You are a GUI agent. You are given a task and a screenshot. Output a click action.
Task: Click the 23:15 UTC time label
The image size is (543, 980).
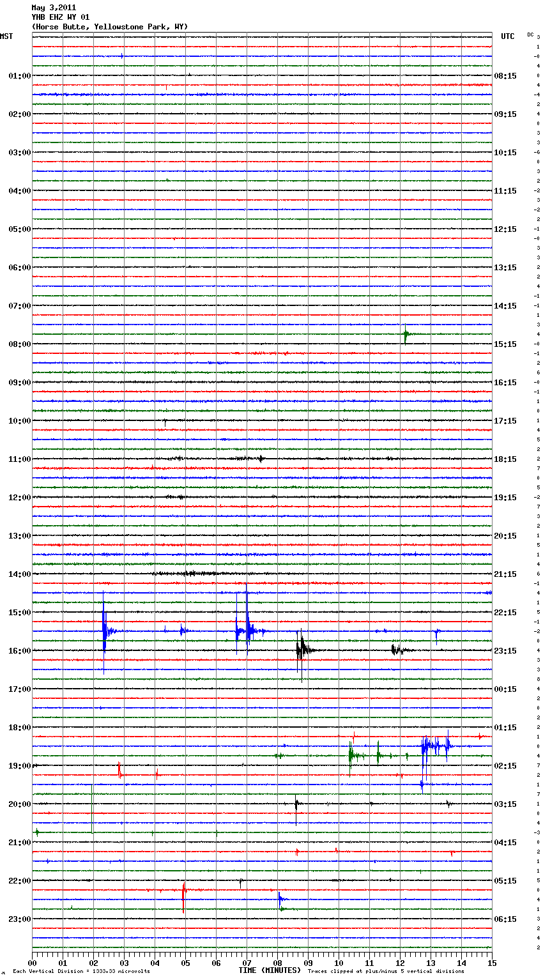(x=505, y=651)
